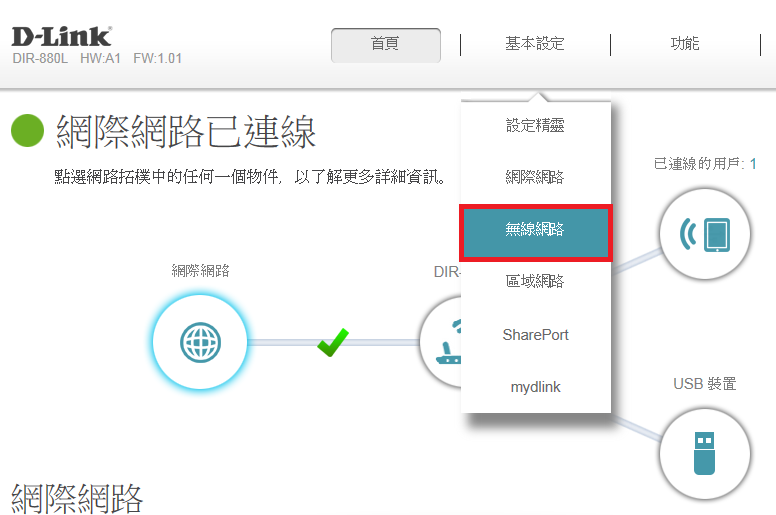The height and width of the screenshot is (515, 776).
Task: Click the DIR-880L router icon
Action: 440,342
